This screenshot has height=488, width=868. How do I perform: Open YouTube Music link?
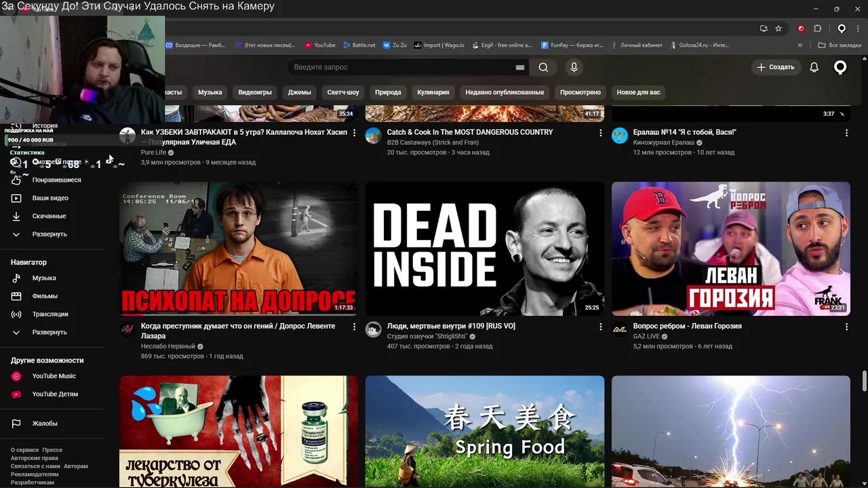(x=53, y=376)
